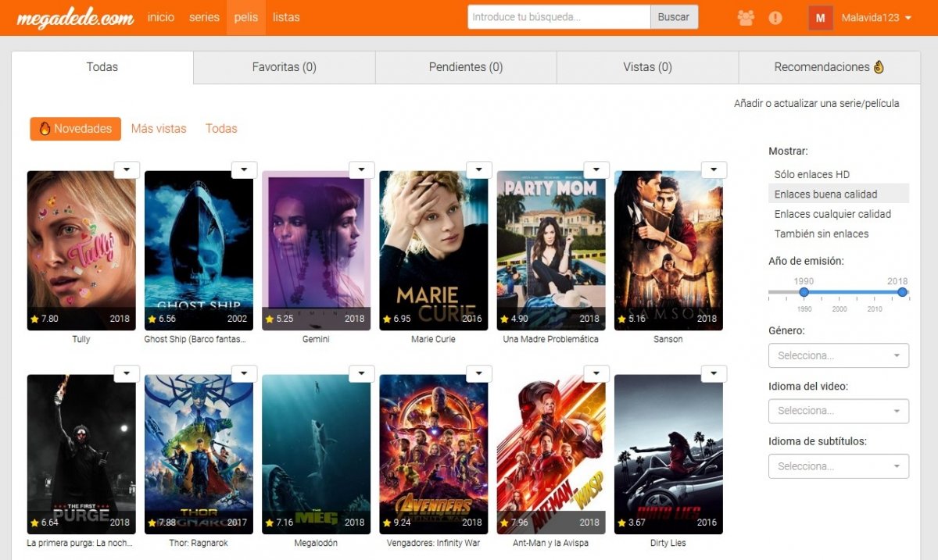The height and width of the screenshot is (560, 938).
Task: Expand the Idioma del video select box
Action: coord(839,411)
